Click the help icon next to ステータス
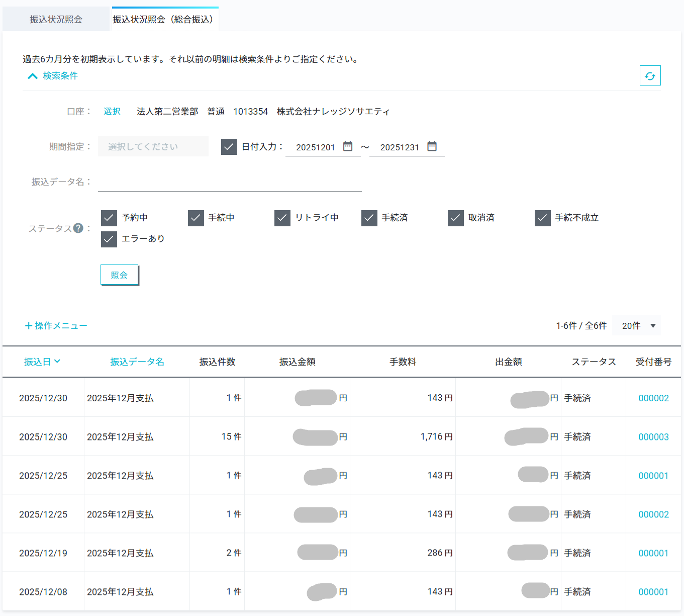Screen dimensions: 684x616 (x=78, y=229)
